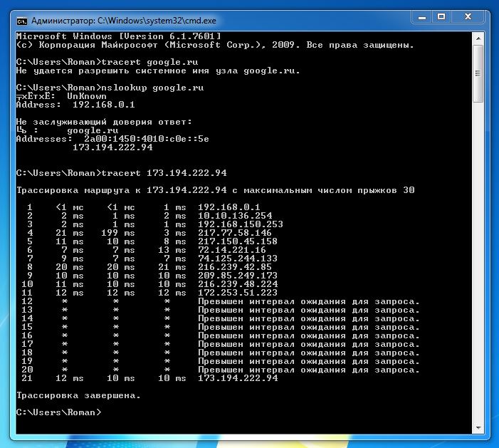This screenshot has width=499, height=448.
Task: Click the line 'Address: 192.168.0.1'
Action: pyautogui.click(x=75, y=105)
